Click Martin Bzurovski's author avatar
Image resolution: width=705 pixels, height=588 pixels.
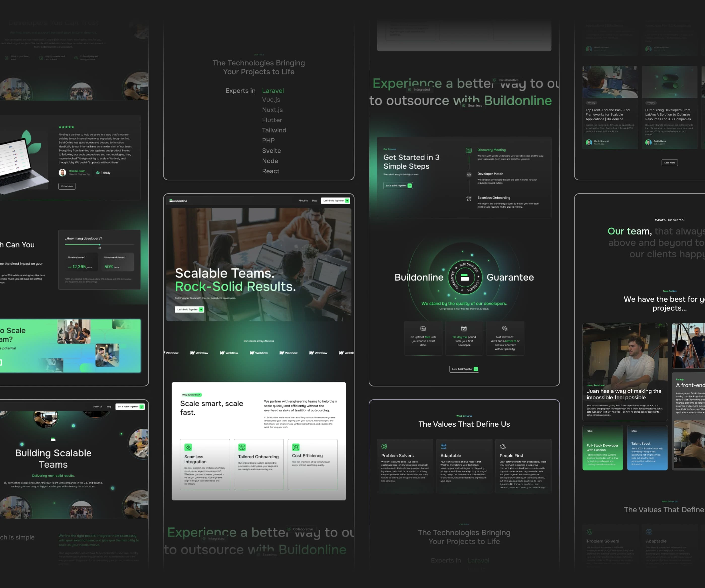click(589, 142)
